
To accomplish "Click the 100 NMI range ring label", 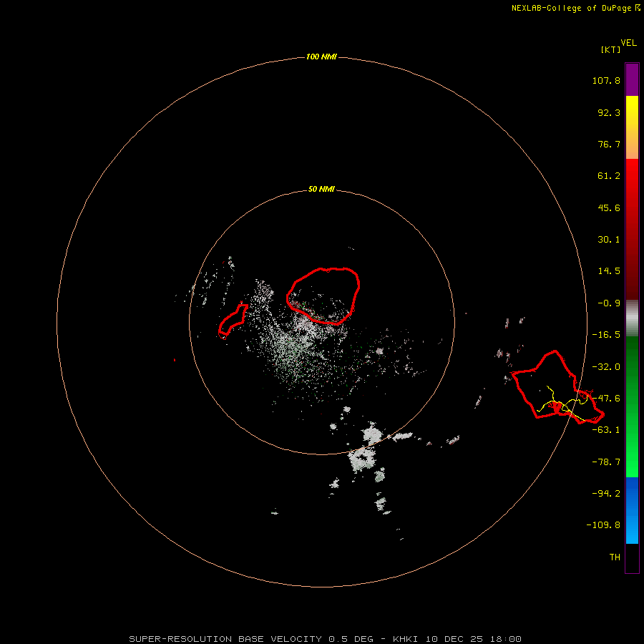I will [x=321, y=57].
